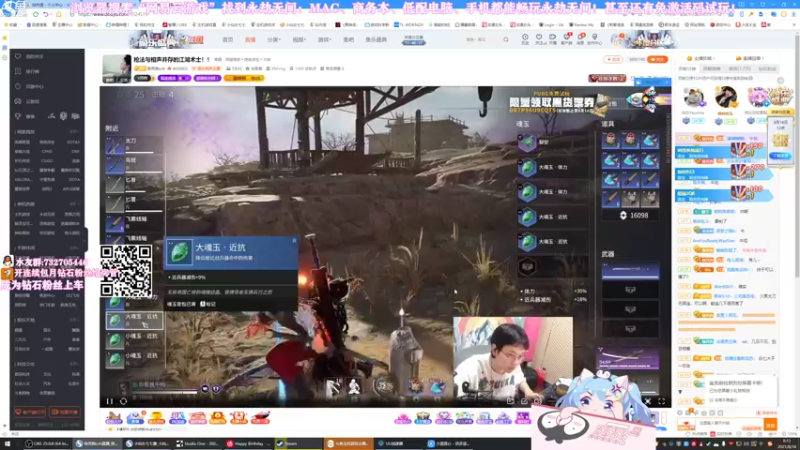The height and width of the screenshot is (450, 800).
Task: Click the purple badge under streamer name
Action: click(x=174, y=78)
